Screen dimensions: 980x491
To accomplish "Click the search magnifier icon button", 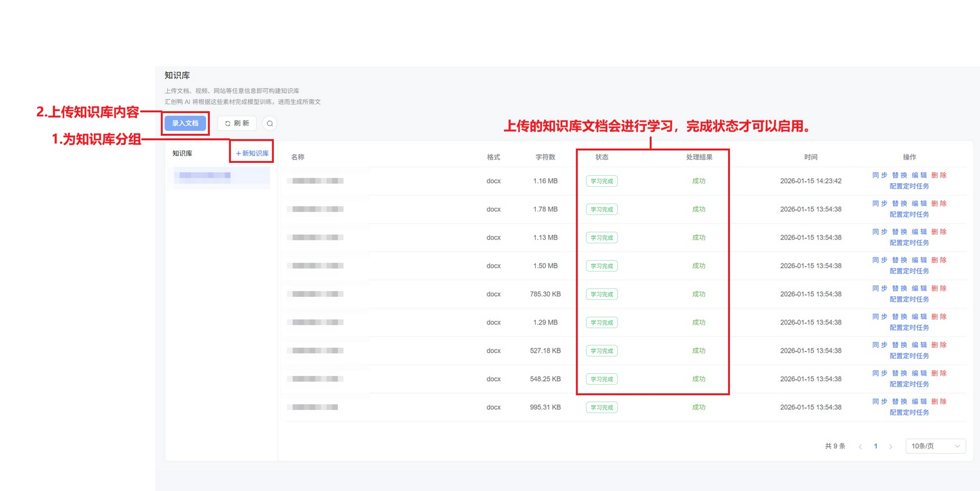I will [x=270, y=124].
